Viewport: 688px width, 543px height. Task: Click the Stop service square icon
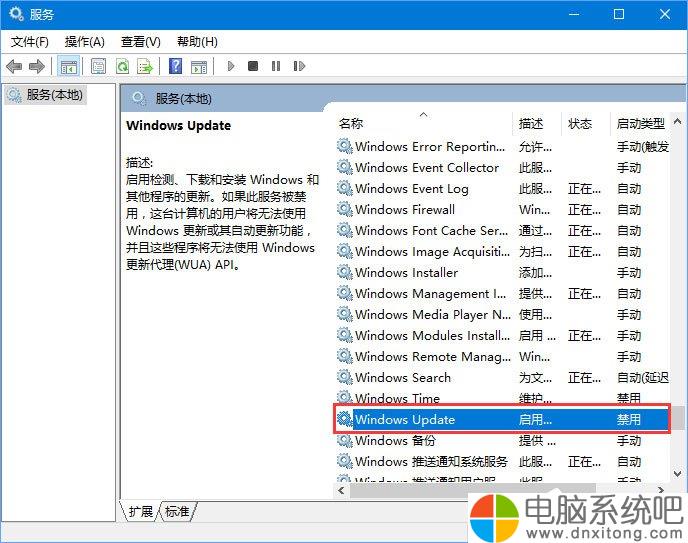pyautogui.click(x=253, y=66)
